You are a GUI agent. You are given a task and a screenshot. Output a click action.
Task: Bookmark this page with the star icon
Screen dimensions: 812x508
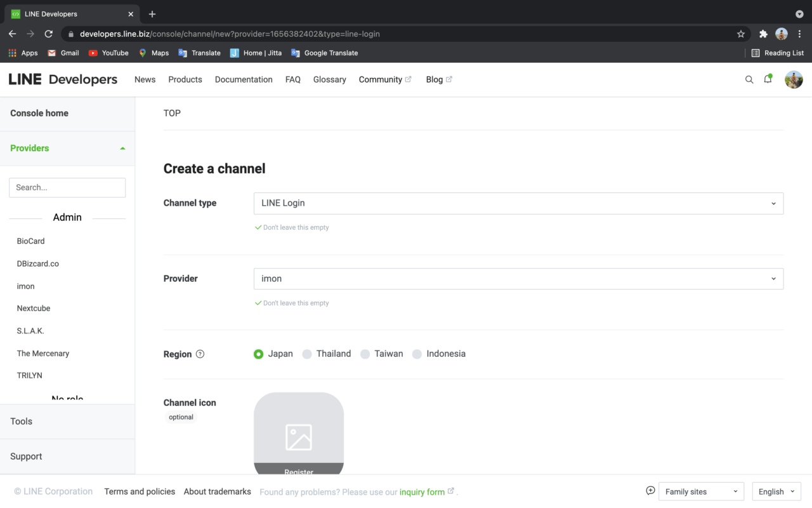[740, 34]
